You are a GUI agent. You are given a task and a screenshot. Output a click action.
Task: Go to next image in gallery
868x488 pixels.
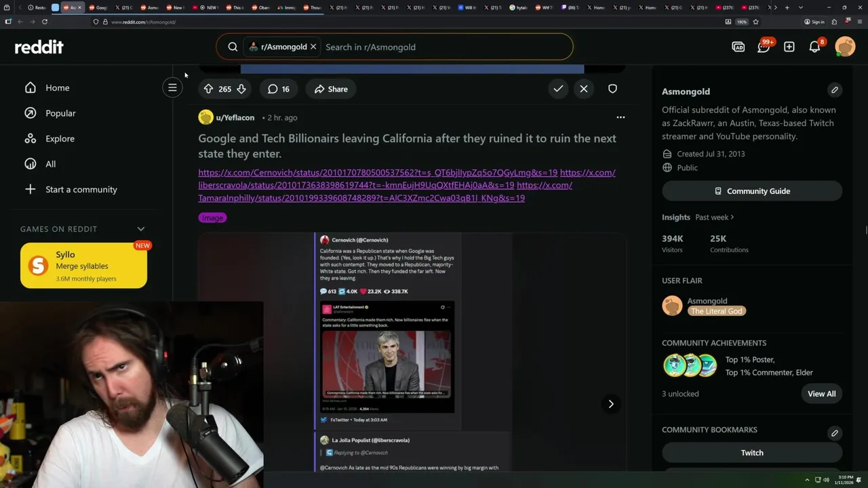(x=611, y=404)
